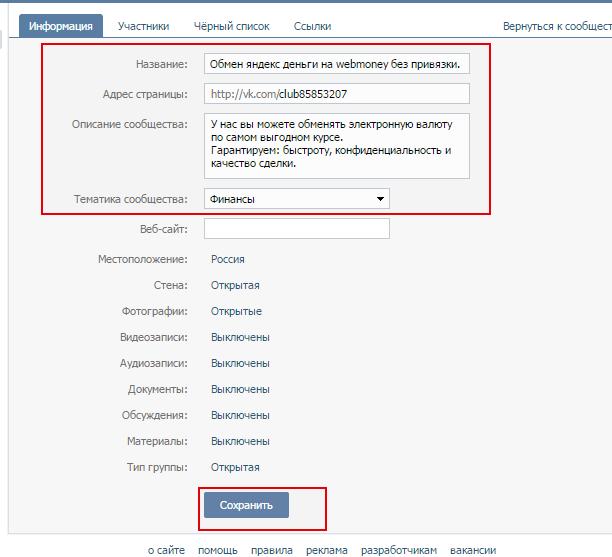Switch to the Участники tab
The image size is (612, 557).
point(144,26)
